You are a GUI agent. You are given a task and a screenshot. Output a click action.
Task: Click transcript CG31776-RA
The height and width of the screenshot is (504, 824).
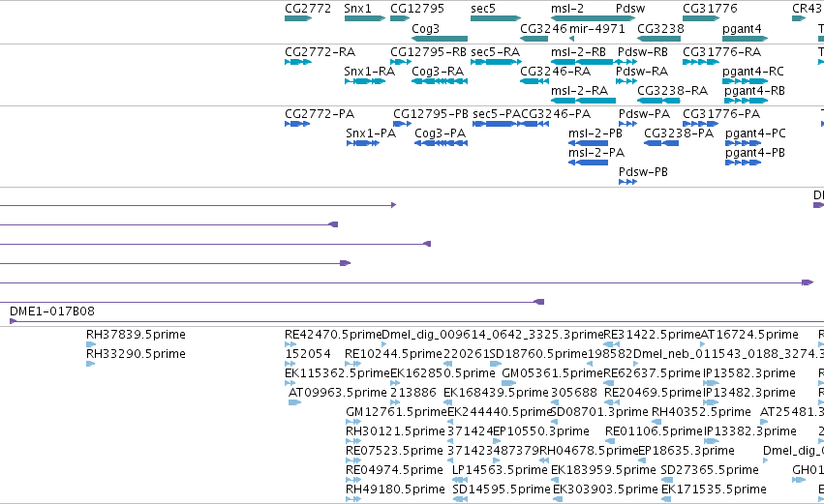tap(701, 62)
